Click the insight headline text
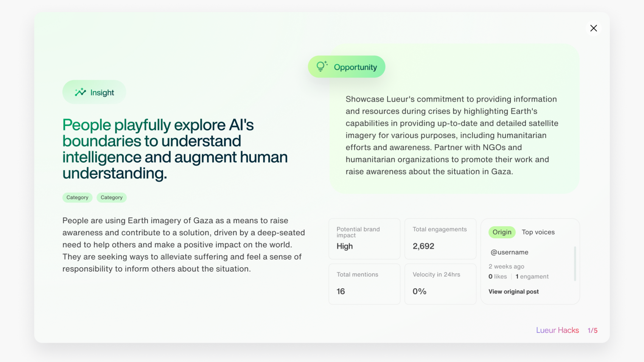The image size is (644, 362). click(x=175, y=149)
